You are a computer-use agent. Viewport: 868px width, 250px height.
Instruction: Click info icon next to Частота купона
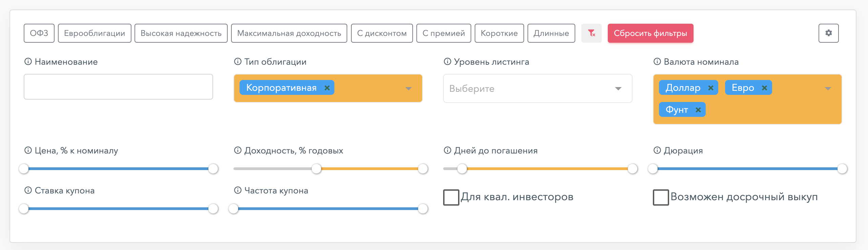pos(238,190)
